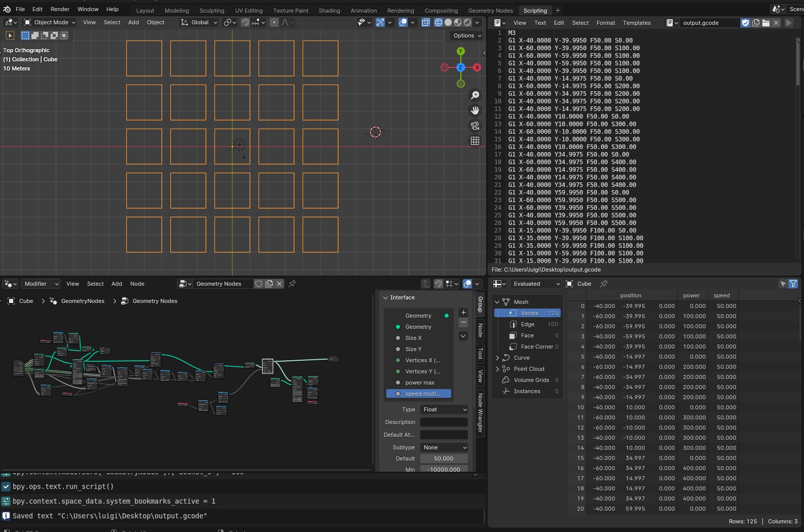The image size is (804, 532).
Task: Switch to Geometry Nodes workspace tab
Action: click(x=490, y=11)
